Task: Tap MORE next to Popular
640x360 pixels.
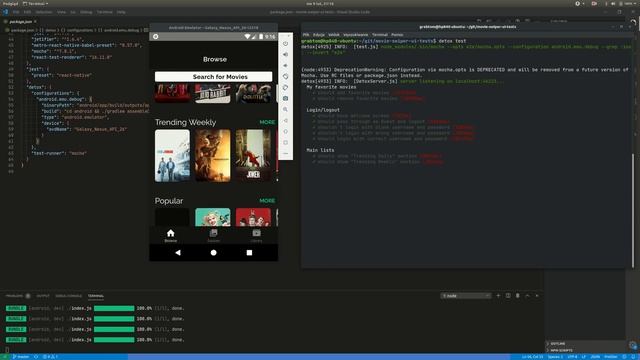Action: pos(267,200)
